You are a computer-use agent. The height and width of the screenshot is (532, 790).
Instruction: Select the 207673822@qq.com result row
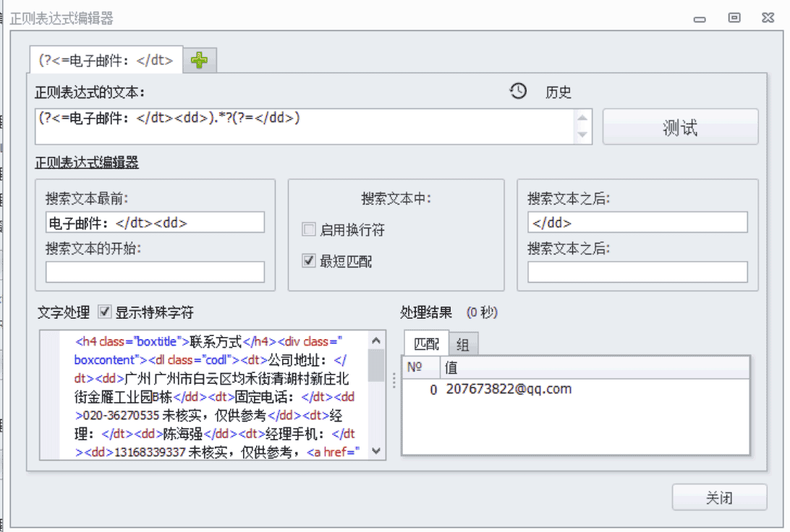[x=508, y=390]
